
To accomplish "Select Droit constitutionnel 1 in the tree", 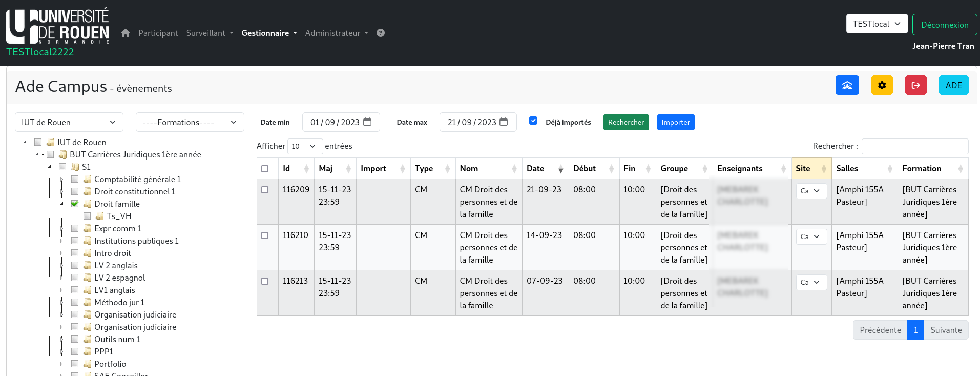I will click(x=135, y=191).
